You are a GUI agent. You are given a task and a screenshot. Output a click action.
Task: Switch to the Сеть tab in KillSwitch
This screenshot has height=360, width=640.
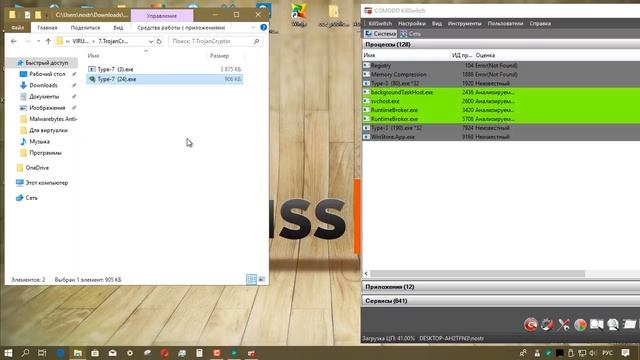pyautogui.click(x=410, y=33)
